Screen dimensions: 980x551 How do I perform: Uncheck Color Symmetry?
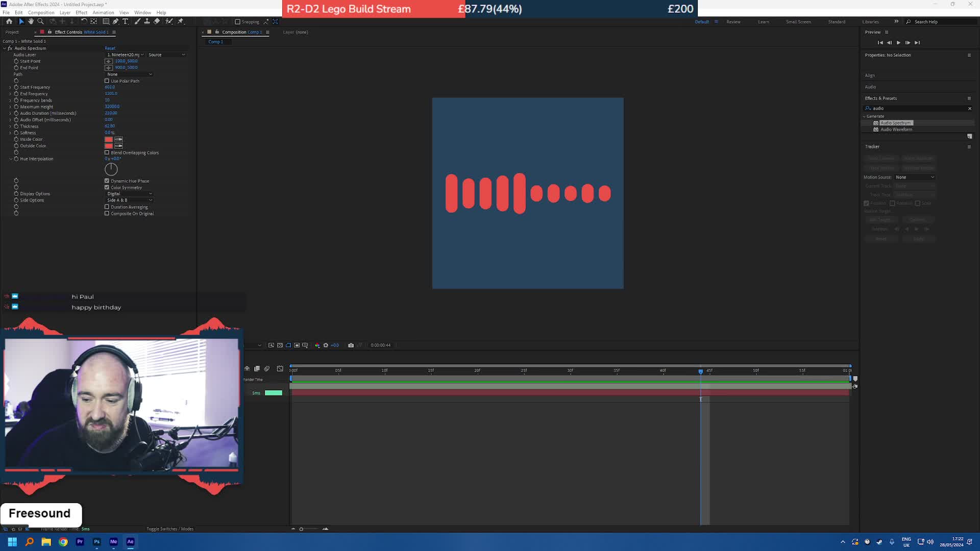pyautogui.click(x=107, y=187)
